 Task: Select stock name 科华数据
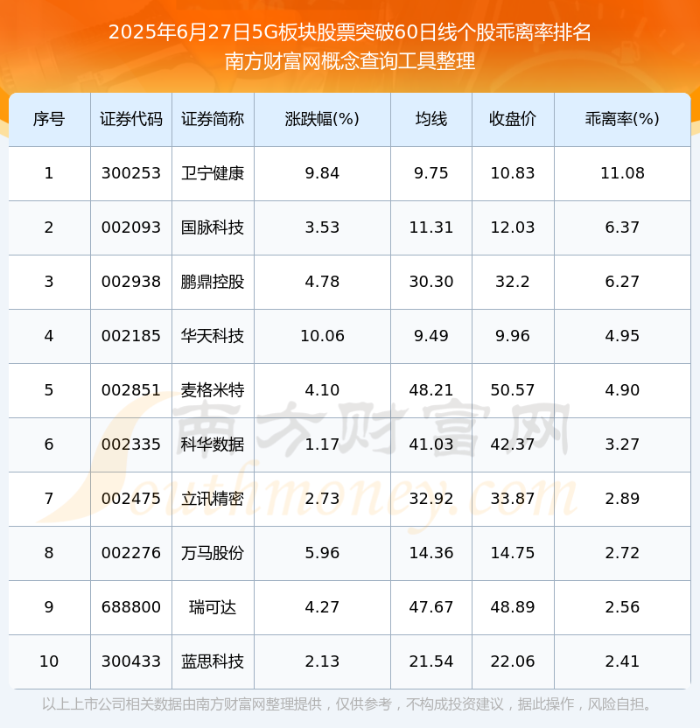[213, 444]
